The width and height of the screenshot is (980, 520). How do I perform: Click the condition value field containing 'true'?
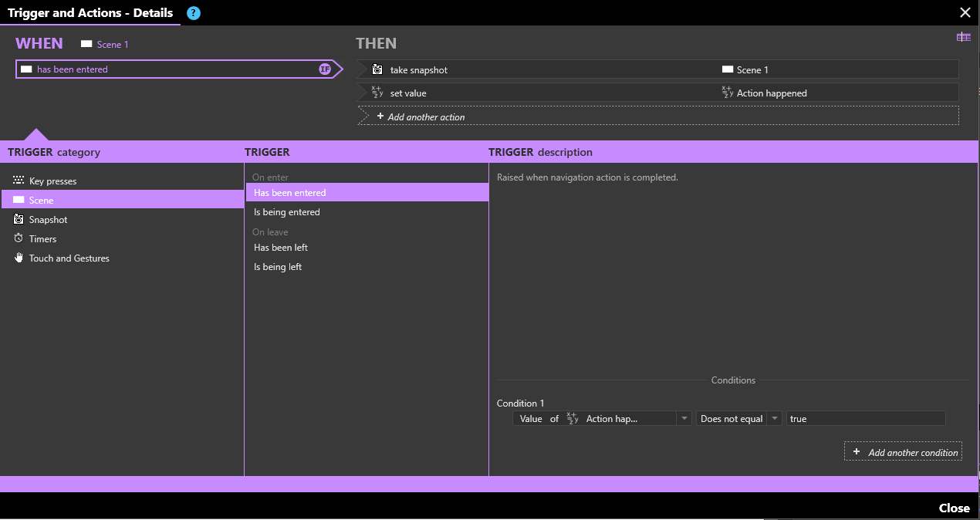click(865, 419)
